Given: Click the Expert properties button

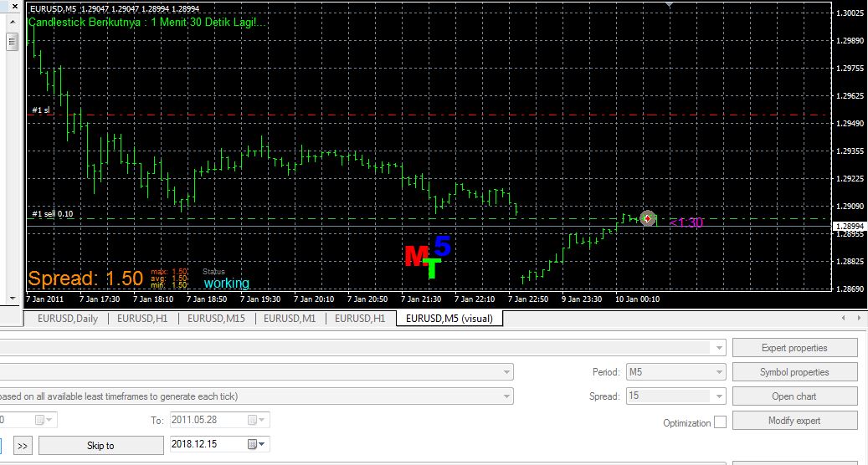Looking at the screenshot, I should (x=794, y=348).
